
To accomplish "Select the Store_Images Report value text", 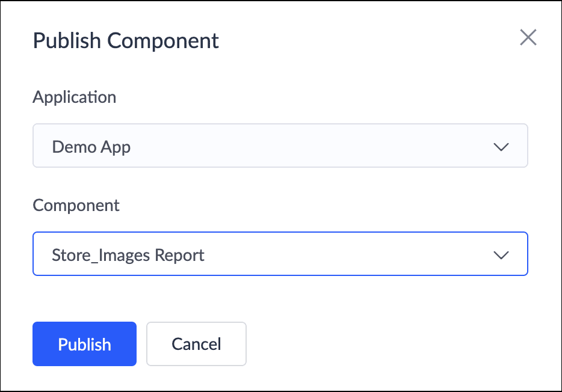I will click(128, 255).
